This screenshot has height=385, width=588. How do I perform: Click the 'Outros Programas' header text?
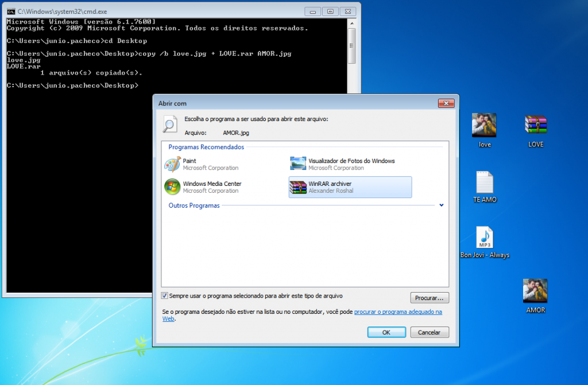pos(194,205)
